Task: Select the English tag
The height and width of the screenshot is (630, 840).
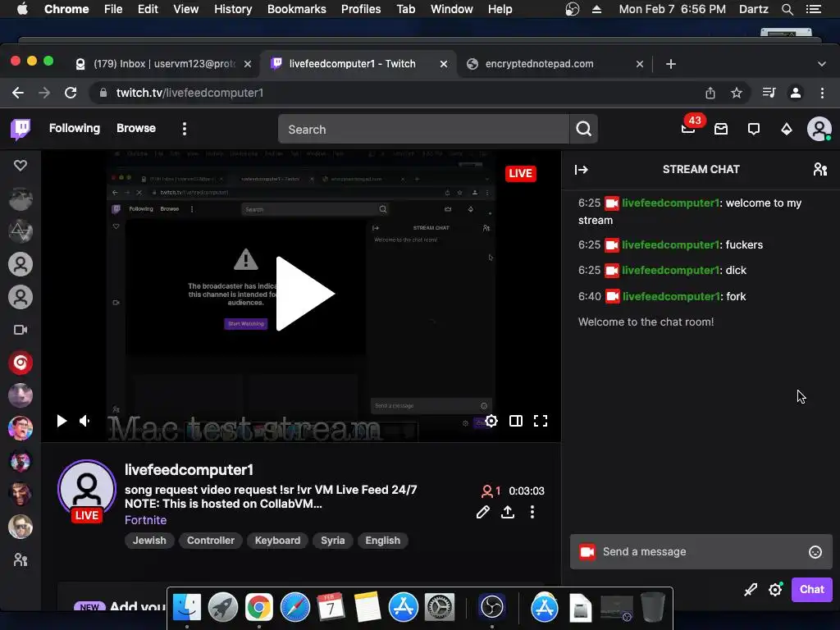Action: [382, 541]
